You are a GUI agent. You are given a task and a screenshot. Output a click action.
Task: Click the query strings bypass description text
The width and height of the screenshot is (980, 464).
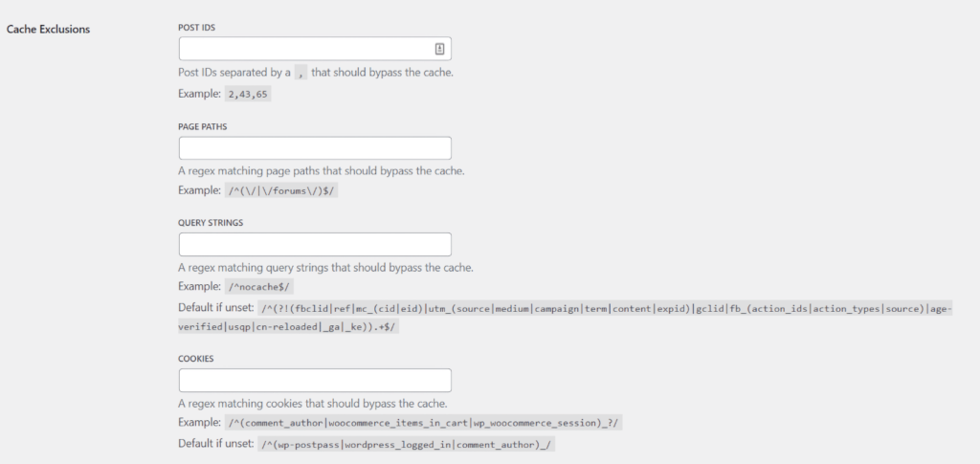coord(325,267)
